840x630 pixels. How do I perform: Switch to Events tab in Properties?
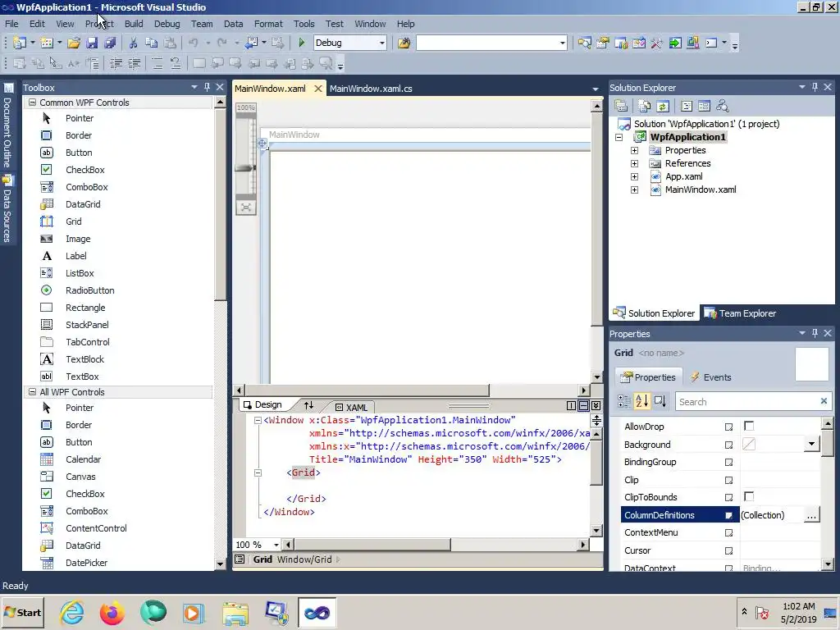pyautogui.click(x=710, y=377)
